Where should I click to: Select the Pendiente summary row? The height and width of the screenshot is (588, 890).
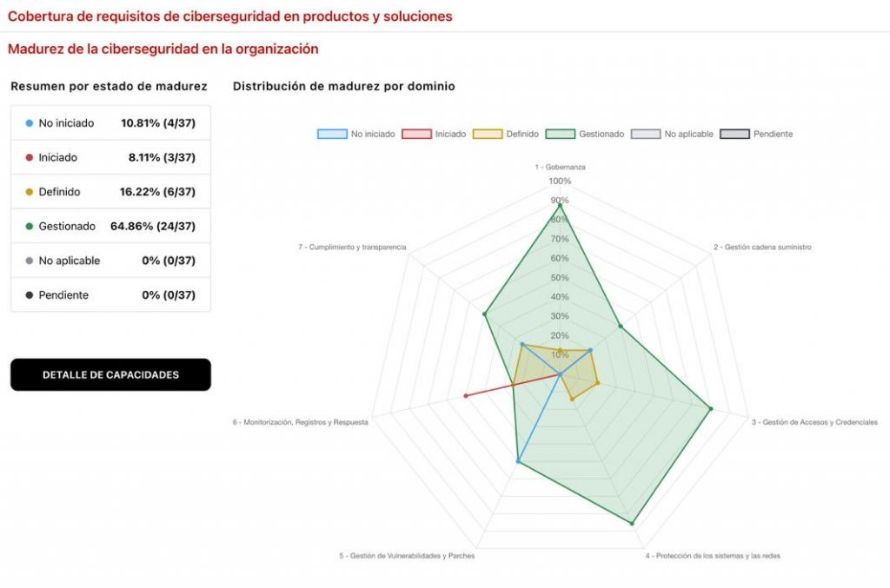pyautogui.click(x=110, y=294)
